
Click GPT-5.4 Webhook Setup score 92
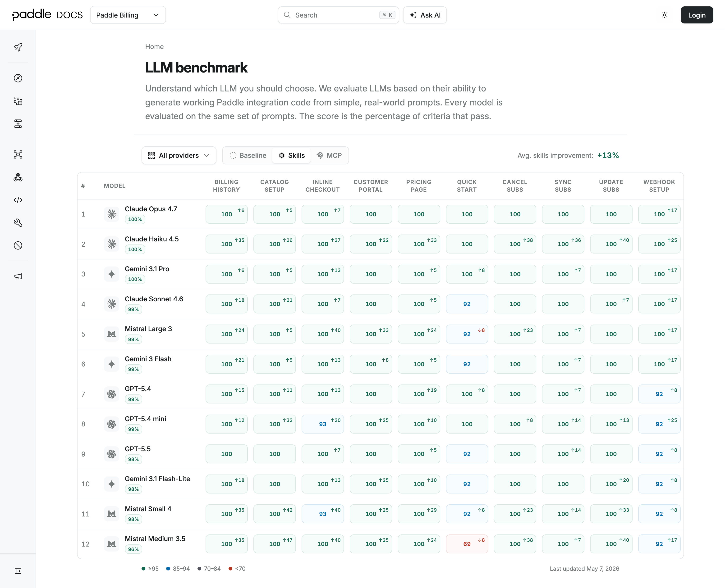click(x=659, y=394)
